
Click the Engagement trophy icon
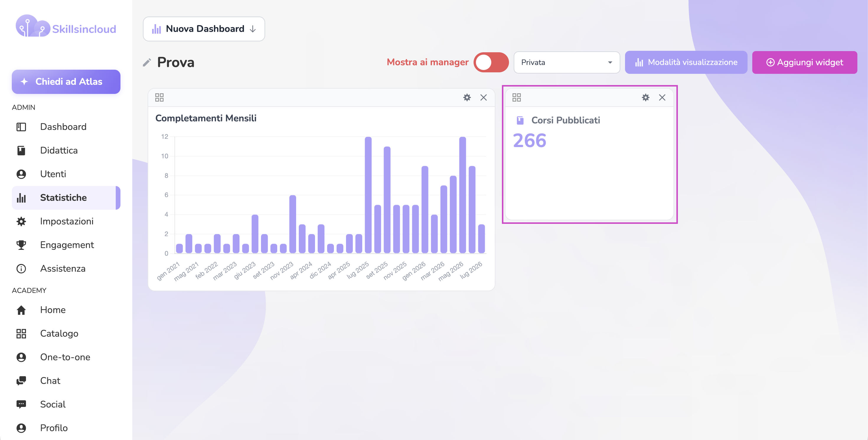tap(21, 245)
